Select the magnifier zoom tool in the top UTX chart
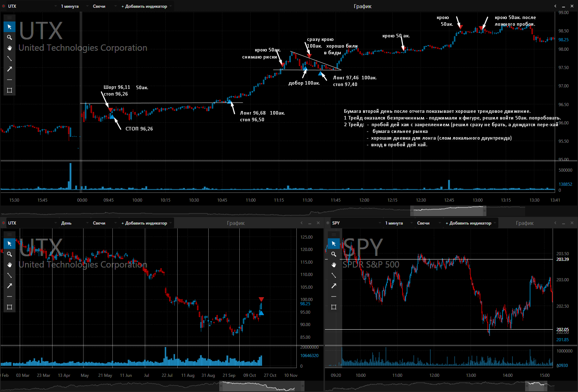Screen dimensions: 578x392 tap(10, 37)
